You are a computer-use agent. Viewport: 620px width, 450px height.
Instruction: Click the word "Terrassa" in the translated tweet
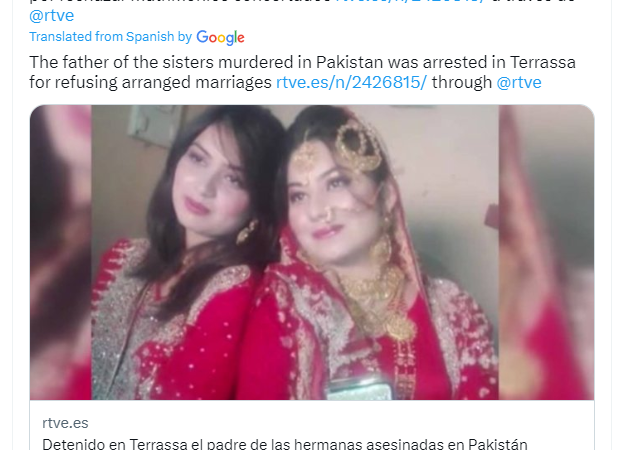(543, 62)
